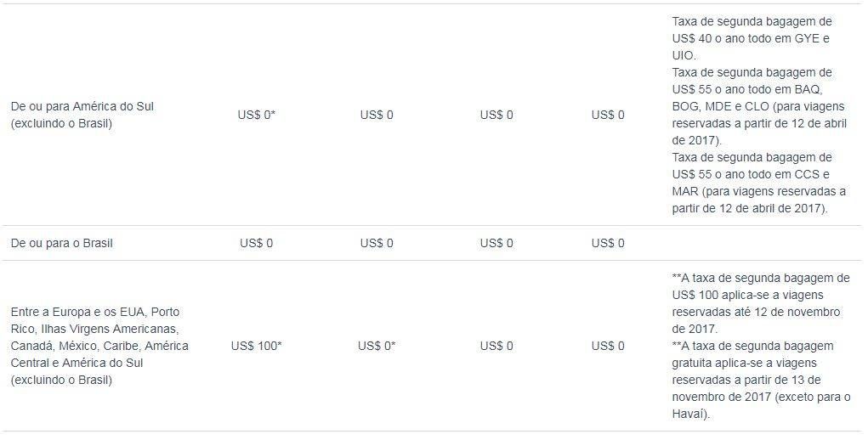Click the 'US$ 100*' fee value
Image resolution: width=868 pixels, height=440 pixels.
point(256,346)
